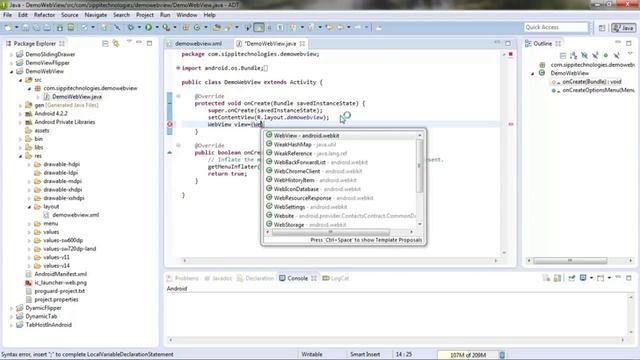
Task: Open the Refactor menu
Action: [44, 15]
